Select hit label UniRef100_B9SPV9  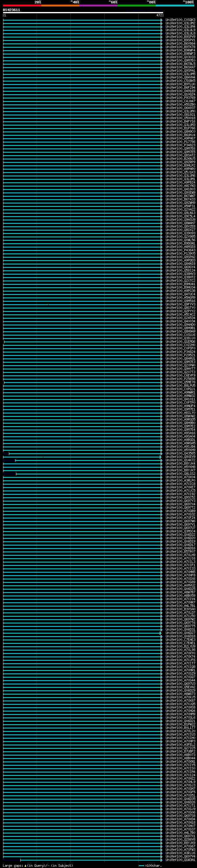180,37
